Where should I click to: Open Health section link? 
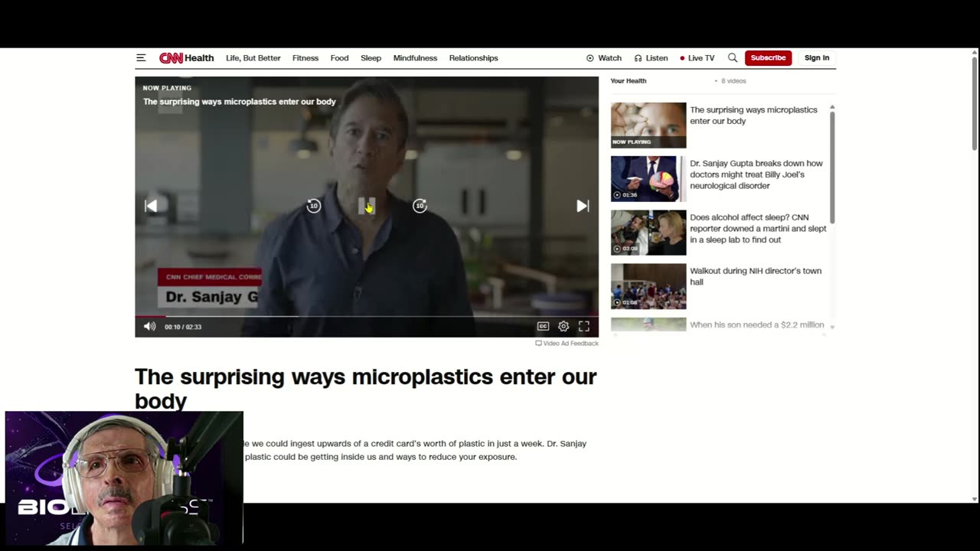pos(199,58)
